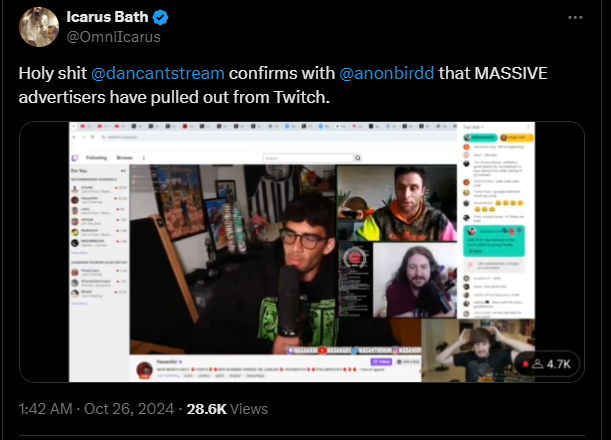Click the purple Follow button under the stream
The height and width of the screenshot is (440, 611).
tap(381, 362)
